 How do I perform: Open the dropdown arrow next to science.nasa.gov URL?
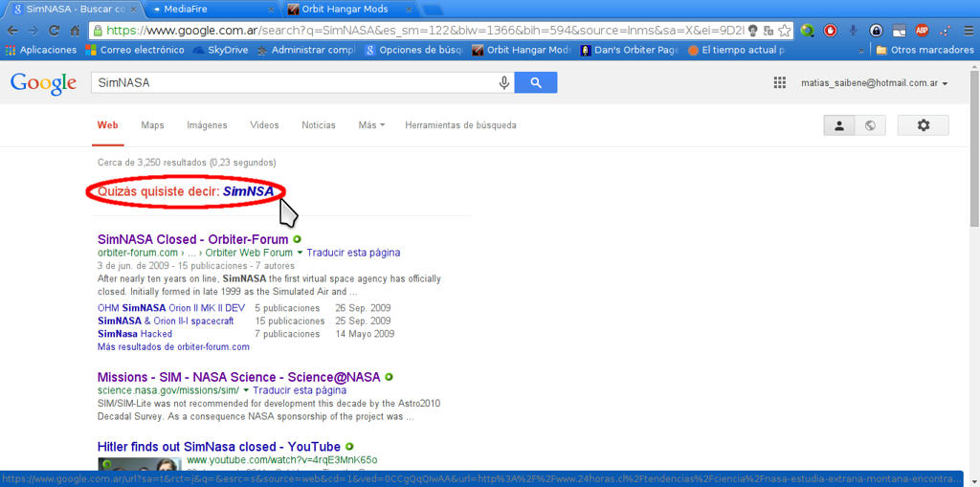coord(246,390)
